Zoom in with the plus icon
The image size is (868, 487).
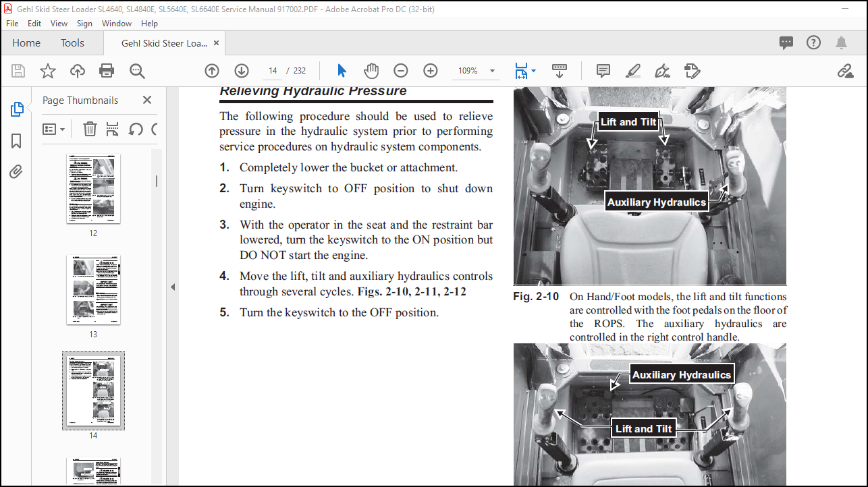point(431,71)
